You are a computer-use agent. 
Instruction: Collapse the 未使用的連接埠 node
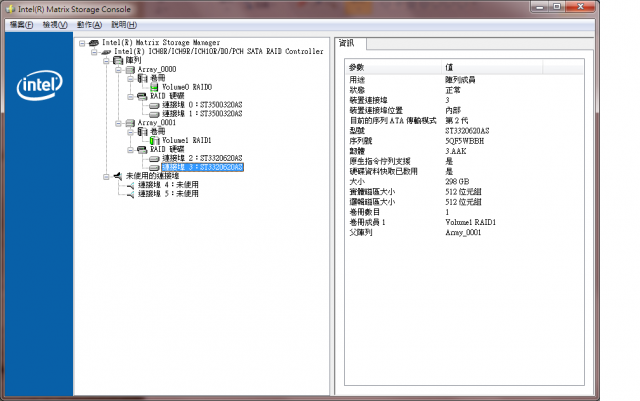(106, 176)
